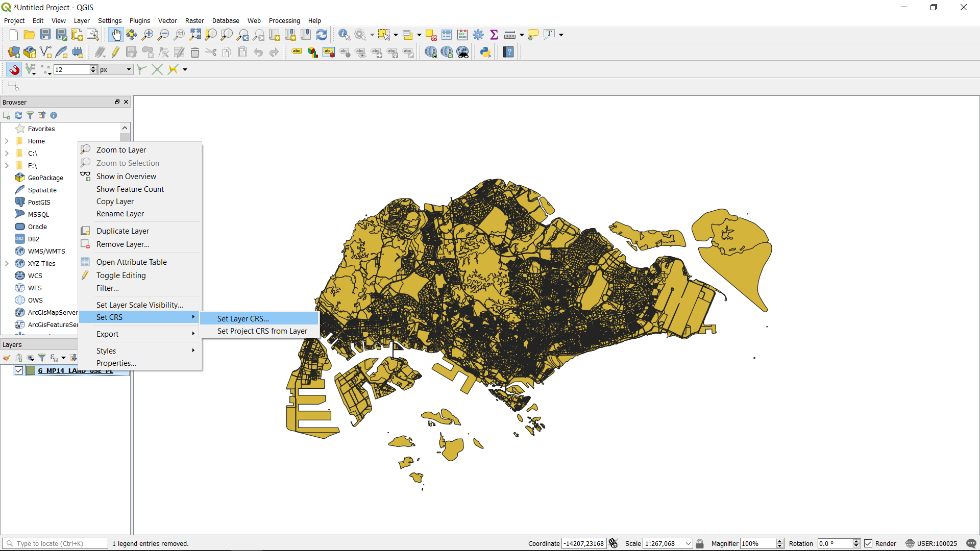Open the Processing menu
980x551 pixels.
coord(284,21)
